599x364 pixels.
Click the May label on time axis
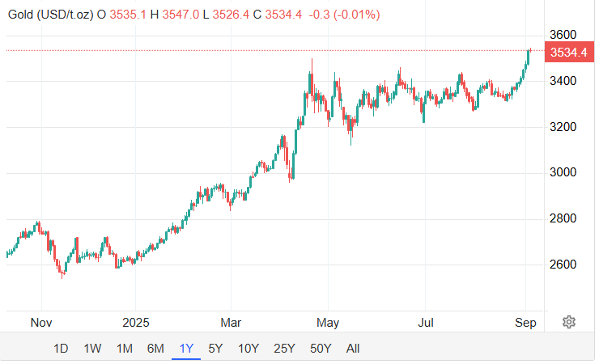[327, 322]
